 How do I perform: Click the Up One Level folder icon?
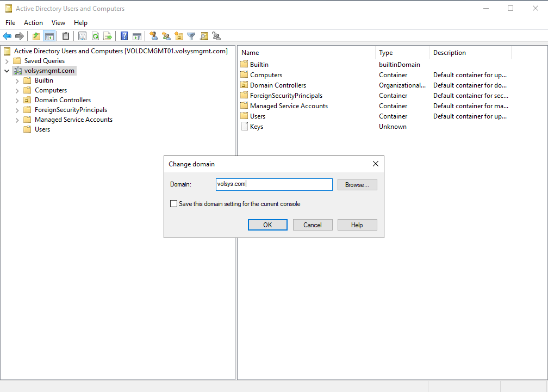[x=36, y=36]
